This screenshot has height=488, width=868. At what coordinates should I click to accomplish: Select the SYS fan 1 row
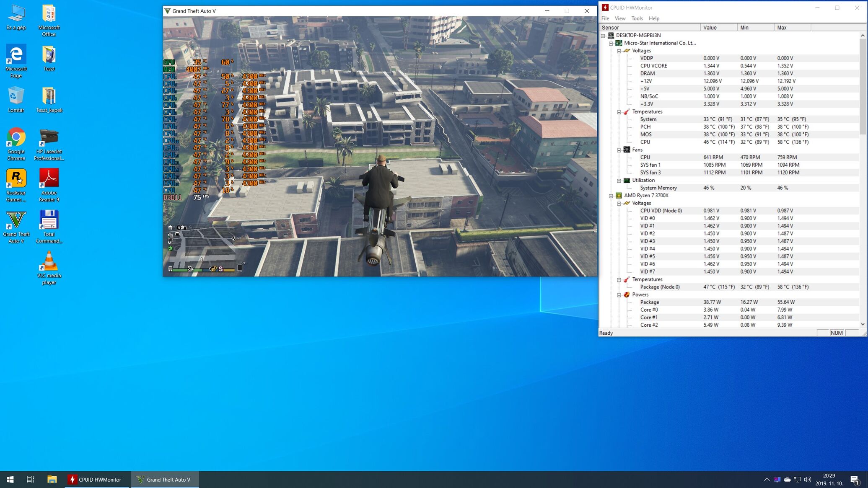pos(729,165)
